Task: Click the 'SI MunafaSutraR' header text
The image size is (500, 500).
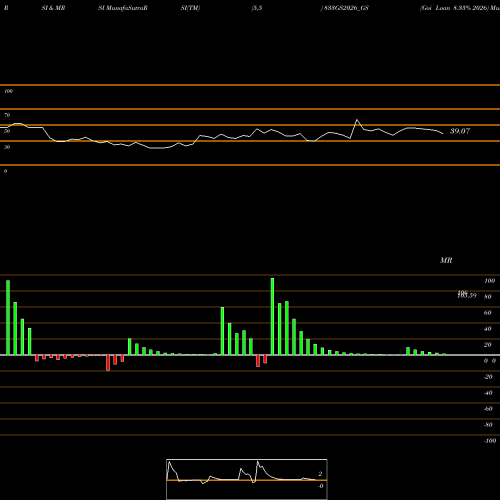Action: (123, 8)
